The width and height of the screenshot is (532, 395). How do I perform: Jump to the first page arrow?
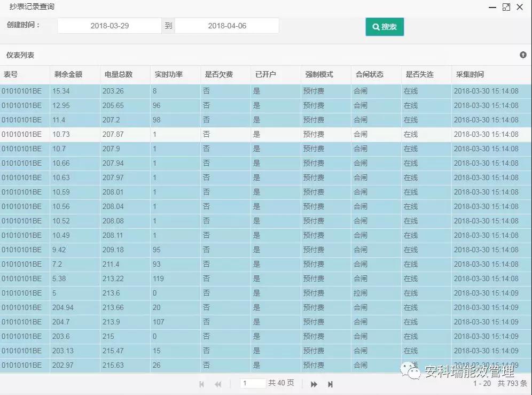[x=201, y=384]
